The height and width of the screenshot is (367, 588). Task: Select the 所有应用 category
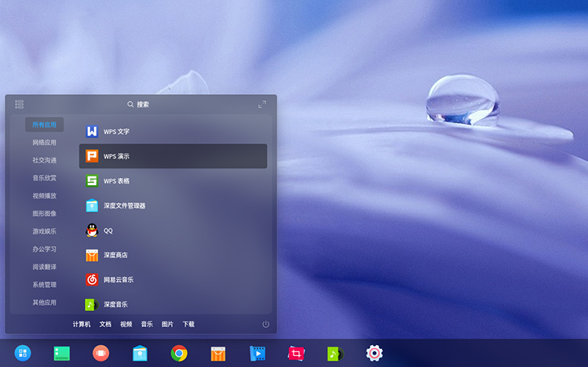click(44, 125)
